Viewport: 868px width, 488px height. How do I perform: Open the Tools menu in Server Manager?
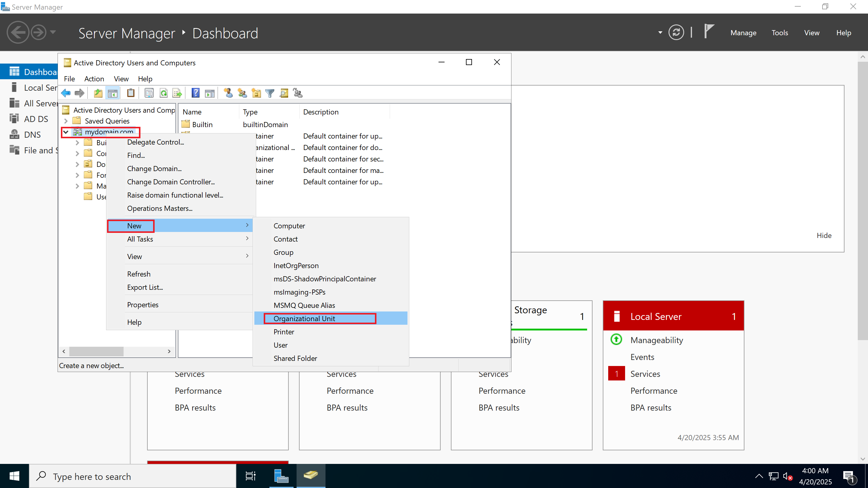(x=780, y=33)
